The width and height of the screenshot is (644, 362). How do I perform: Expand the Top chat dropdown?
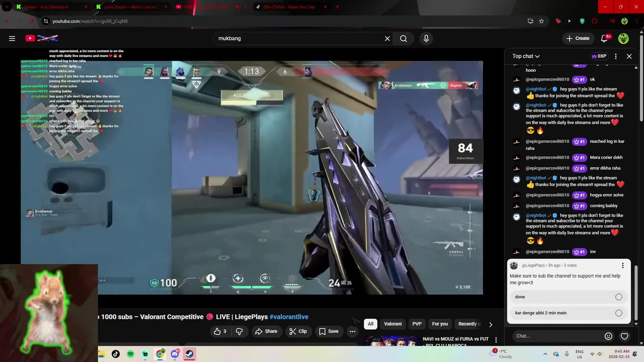(526, 56)
